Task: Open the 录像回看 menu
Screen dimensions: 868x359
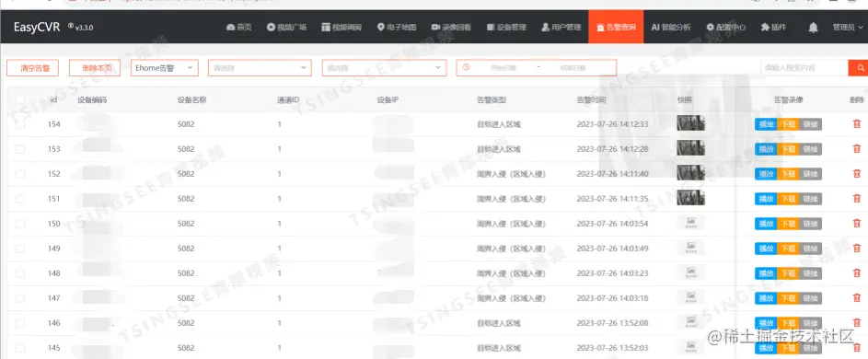Action: [x=451, y=27]
